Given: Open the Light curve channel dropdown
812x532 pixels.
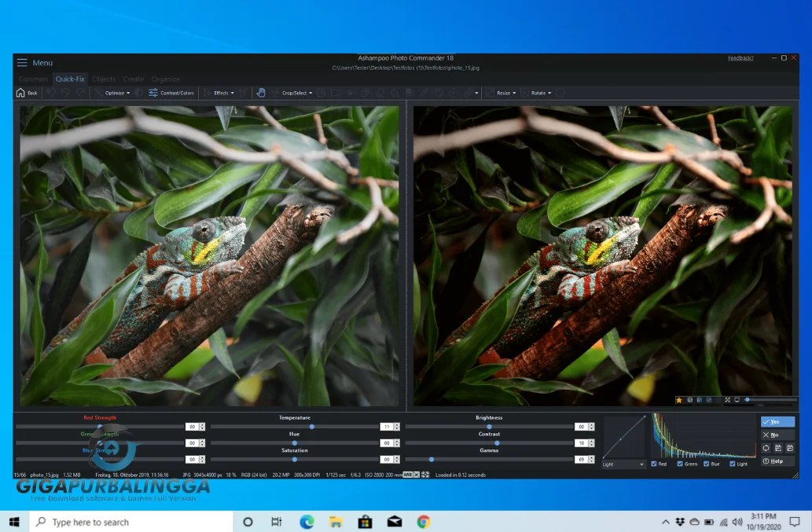Looking at the screenshot, I should [x=624, y=464].
